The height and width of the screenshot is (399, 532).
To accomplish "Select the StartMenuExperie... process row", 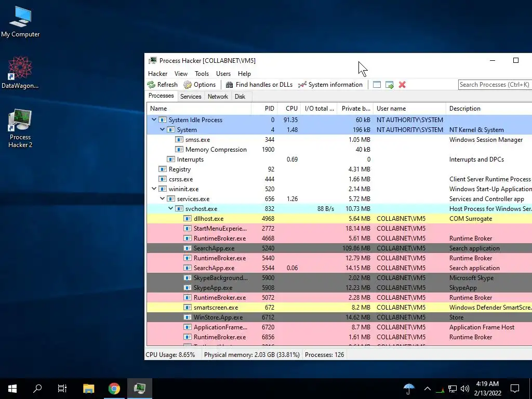I will click(x=339, y=229).
